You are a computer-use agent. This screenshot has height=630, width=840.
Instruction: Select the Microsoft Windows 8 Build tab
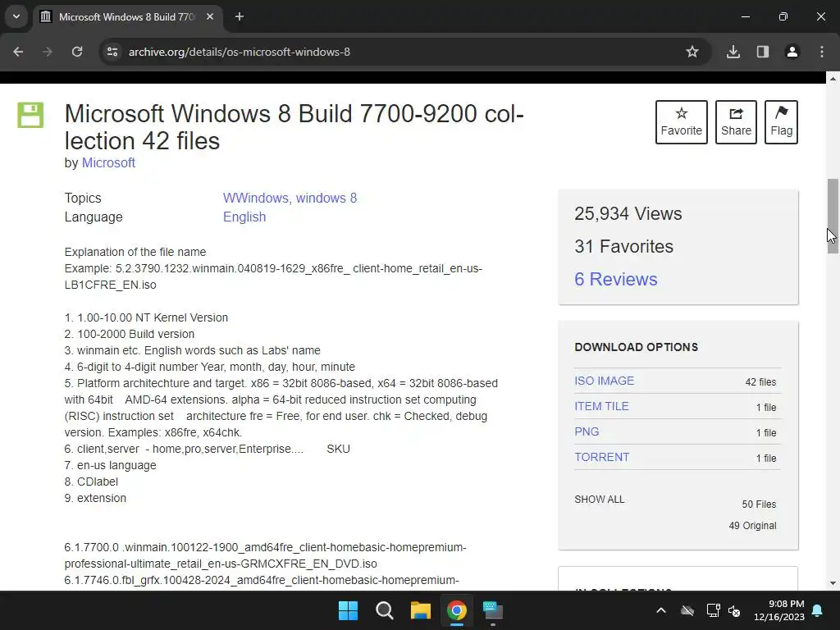coord(127,16)
